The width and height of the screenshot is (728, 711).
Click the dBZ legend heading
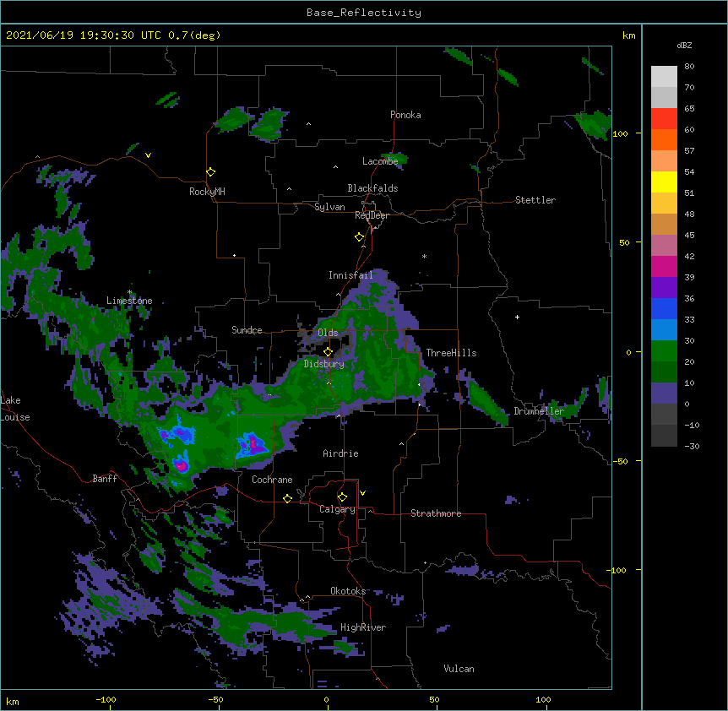pos(684,45)
